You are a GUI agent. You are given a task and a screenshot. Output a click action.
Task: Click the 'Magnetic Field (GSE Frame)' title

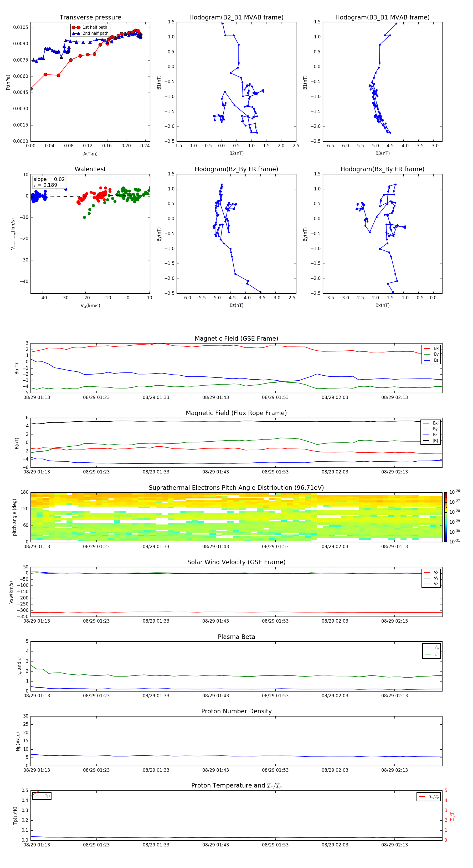(x=236, y=339)
